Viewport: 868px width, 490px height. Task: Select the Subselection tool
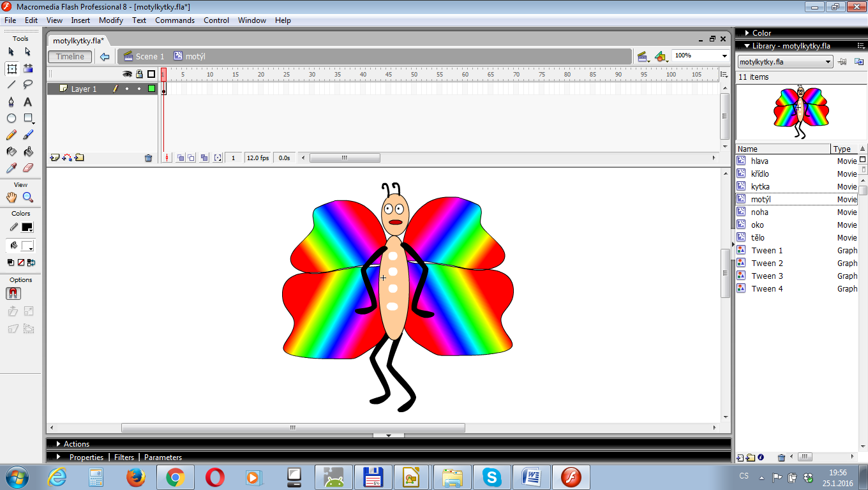28,52
